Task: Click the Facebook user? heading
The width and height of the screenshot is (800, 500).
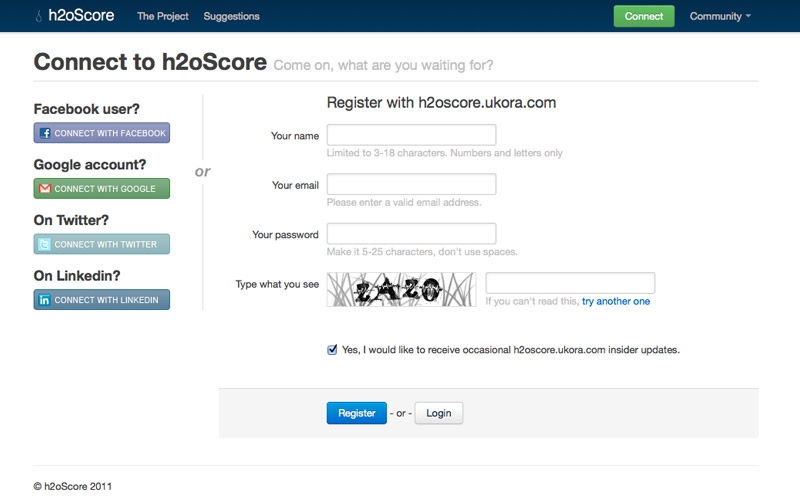Action: [x=86, y=109]
